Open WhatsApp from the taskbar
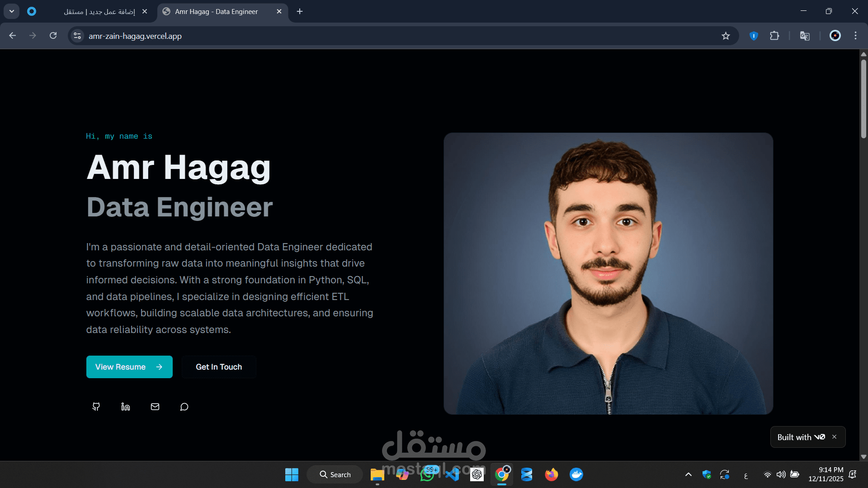Screen dimensions: 868x488 [427, 474]
